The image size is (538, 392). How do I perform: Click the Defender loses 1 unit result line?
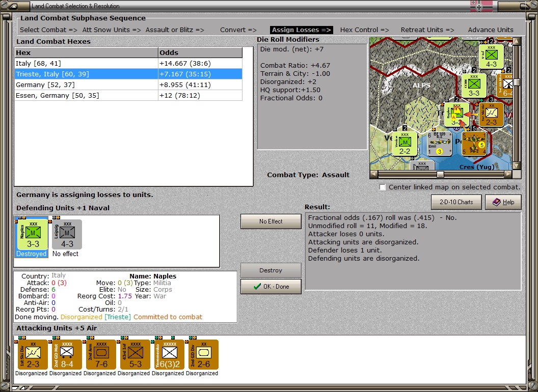[x=344, y=250]
